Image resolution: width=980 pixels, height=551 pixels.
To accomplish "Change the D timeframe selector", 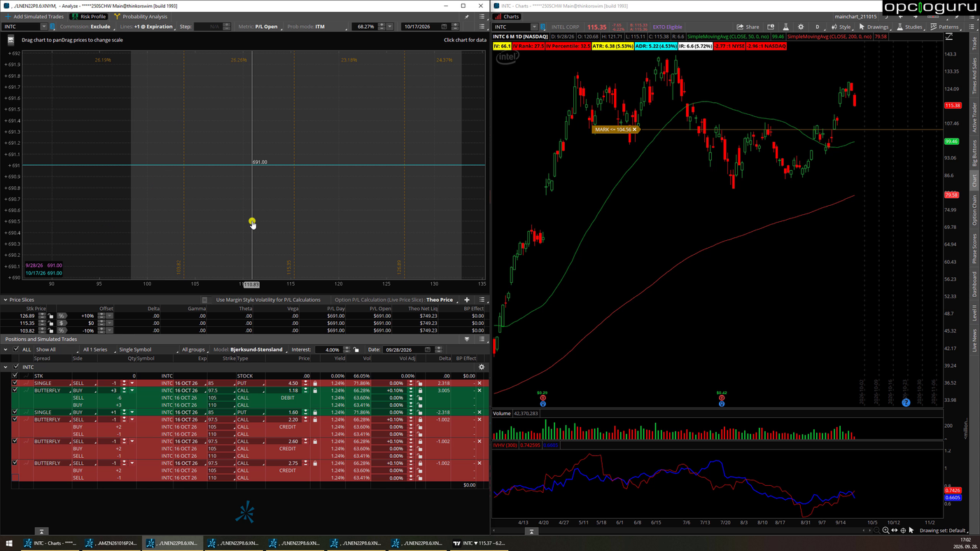I will click(x=817, y=27).
